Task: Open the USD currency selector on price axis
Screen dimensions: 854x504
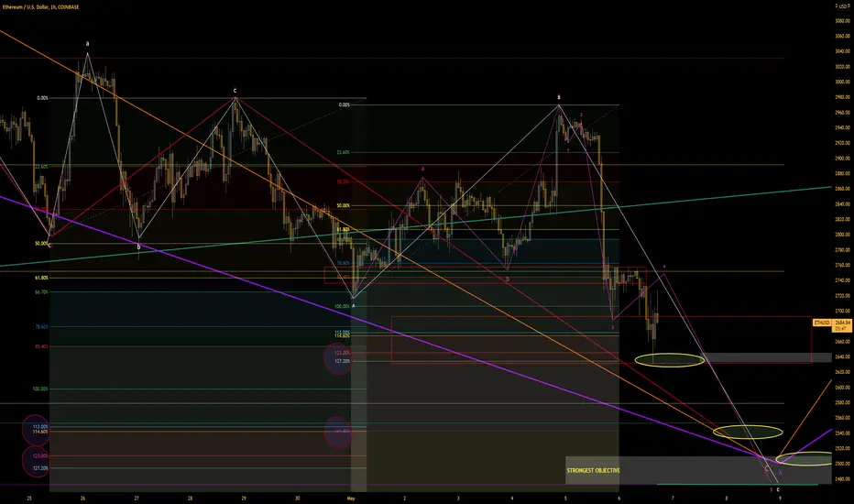Action: (x=843, y=6)
